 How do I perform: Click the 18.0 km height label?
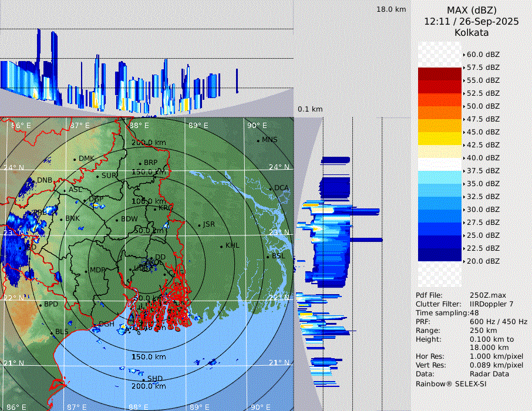point(391,9)
